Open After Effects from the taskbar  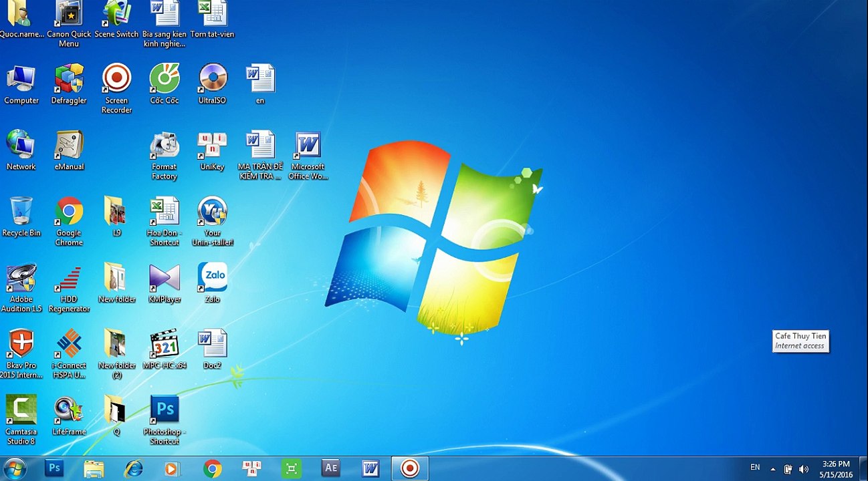331,468
